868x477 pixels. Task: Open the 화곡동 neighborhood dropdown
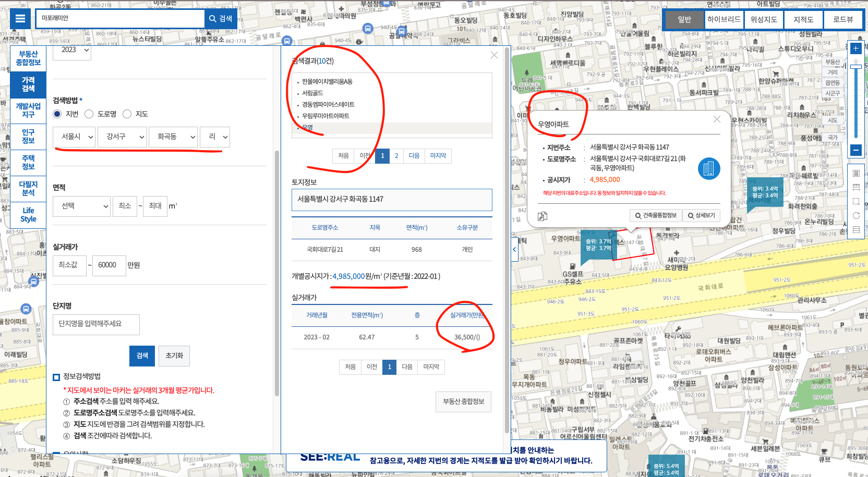(173, 137)
